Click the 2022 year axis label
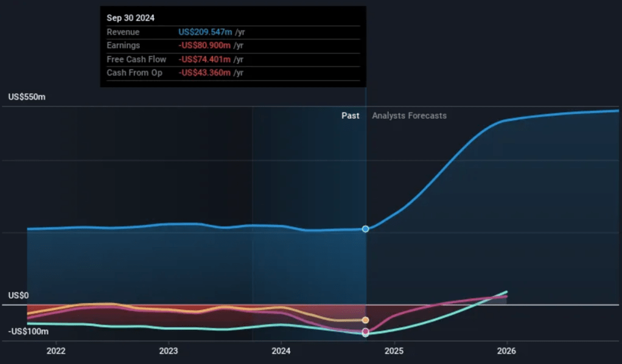 56,351
